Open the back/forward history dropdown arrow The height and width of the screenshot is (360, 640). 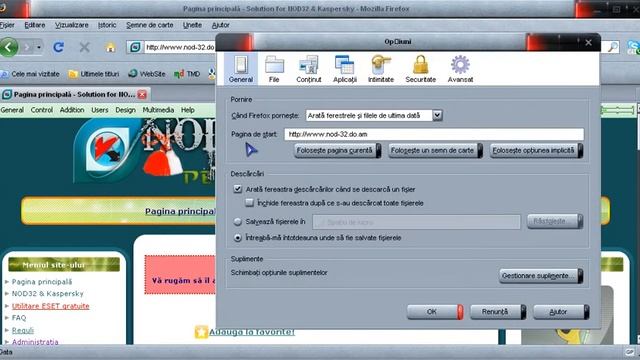(39, 48)
